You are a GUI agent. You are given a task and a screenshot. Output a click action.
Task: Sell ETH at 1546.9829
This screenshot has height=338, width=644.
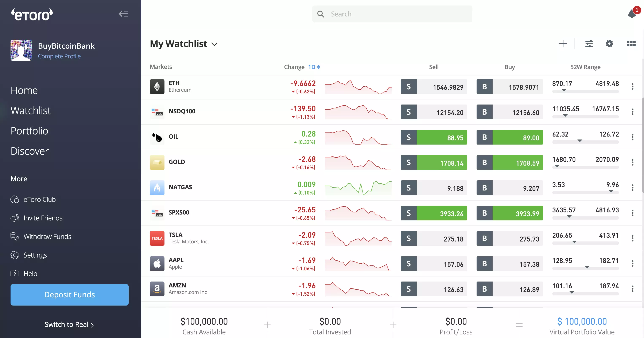coord(434,87)
